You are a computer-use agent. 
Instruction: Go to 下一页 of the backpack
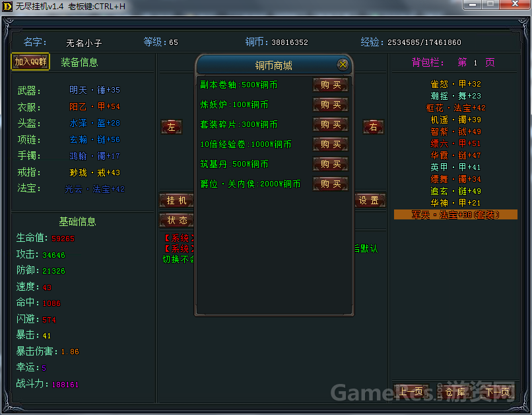point(498,391)
